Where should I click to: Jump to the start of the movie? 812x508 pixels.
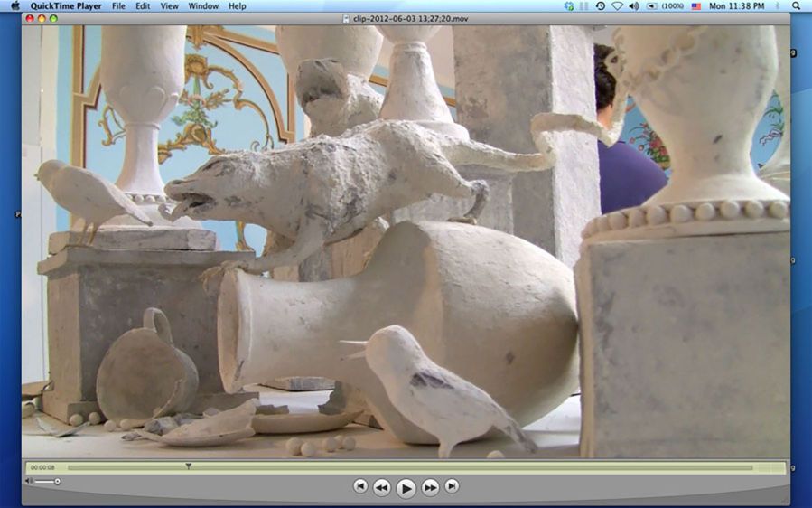(x=360, y=486)
